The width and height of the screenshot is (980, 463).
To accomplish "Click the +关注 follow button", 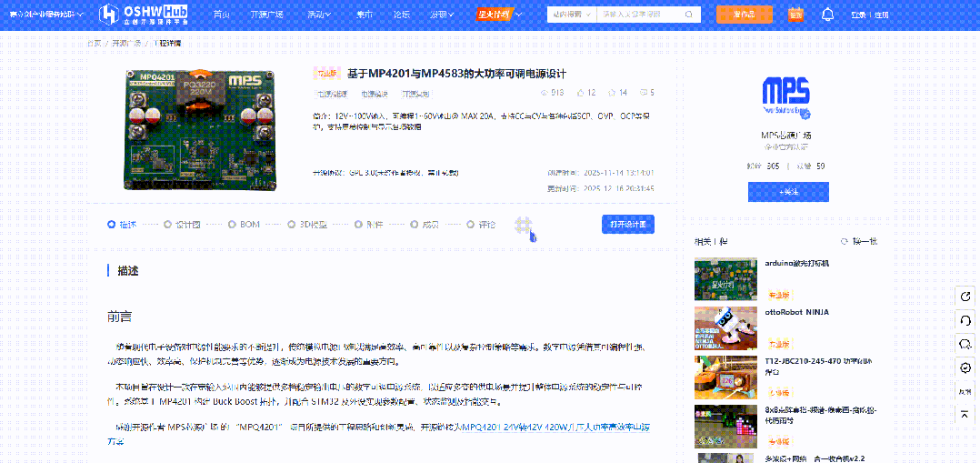I will click(x=788, y=192).
